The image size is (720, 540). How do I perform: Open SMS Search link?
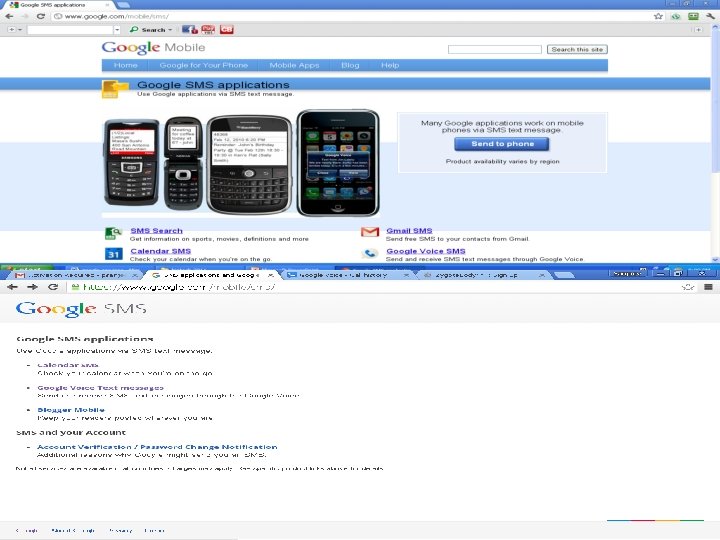tap(156, 231)
